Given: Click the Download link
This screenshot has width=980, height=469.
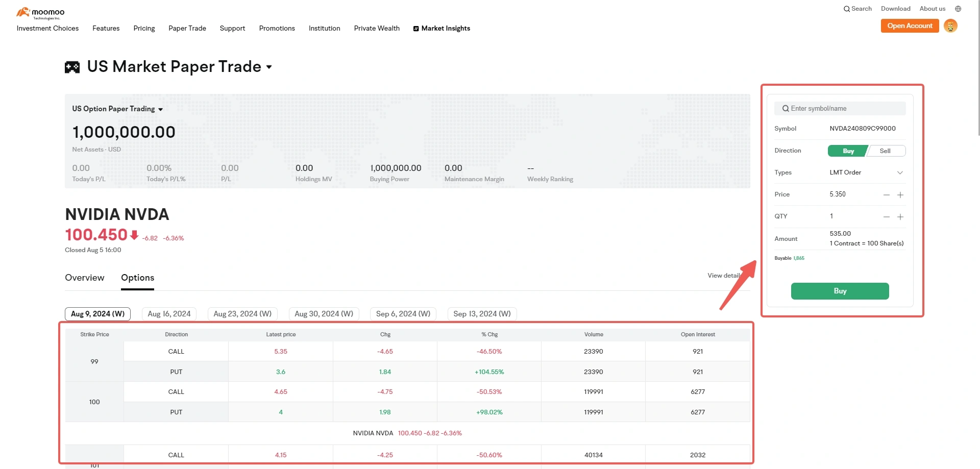Looking at the screenshot, I should 895,9.
